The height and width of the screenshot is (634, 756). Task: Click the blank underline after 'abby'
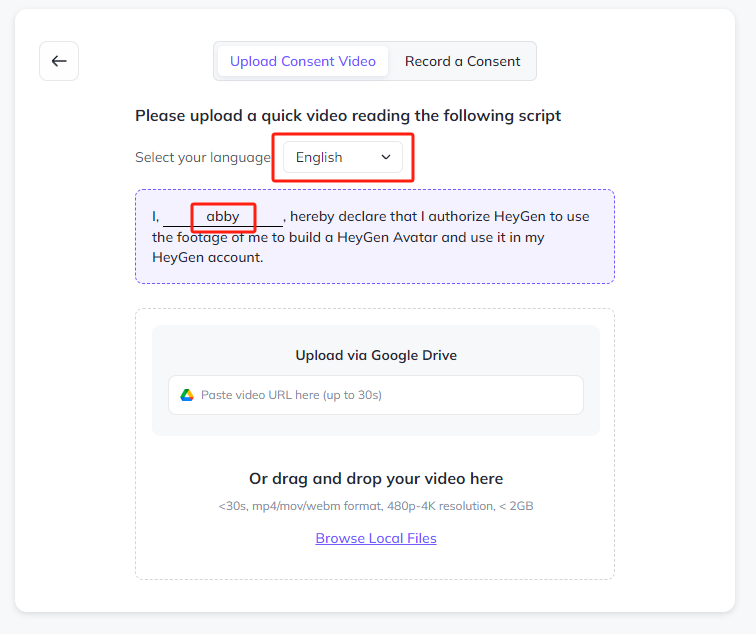[x=269, y=221]
